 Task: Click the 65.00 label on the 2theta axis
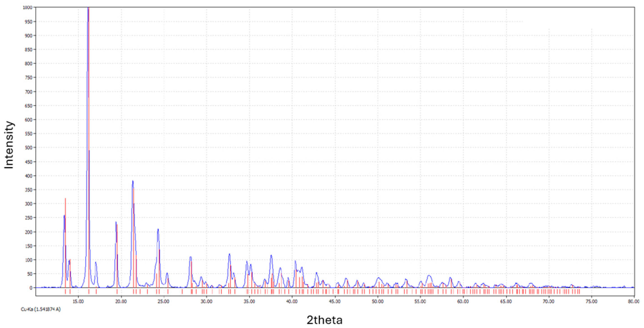click(506, 302)
